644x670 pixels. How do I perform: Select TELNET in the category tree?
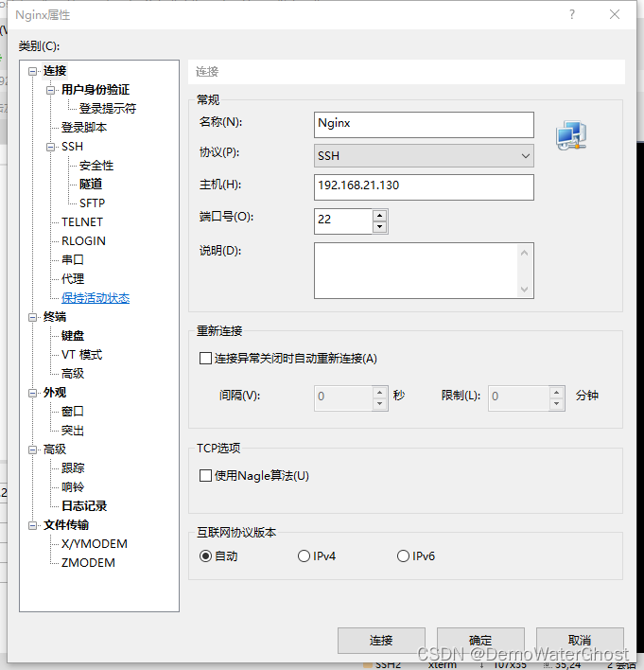(x=82, y=222)
